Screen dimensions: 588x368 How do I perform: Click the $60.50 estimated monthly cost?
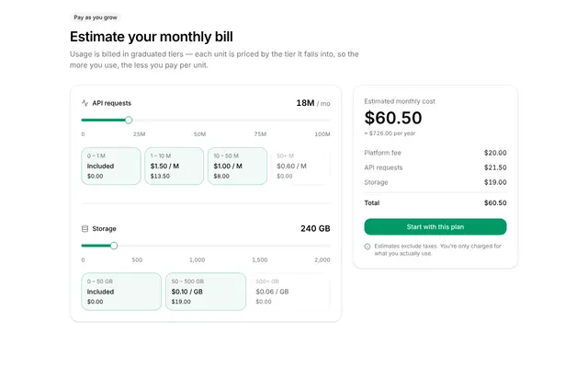pyautogui.click(x=393, y=118)
